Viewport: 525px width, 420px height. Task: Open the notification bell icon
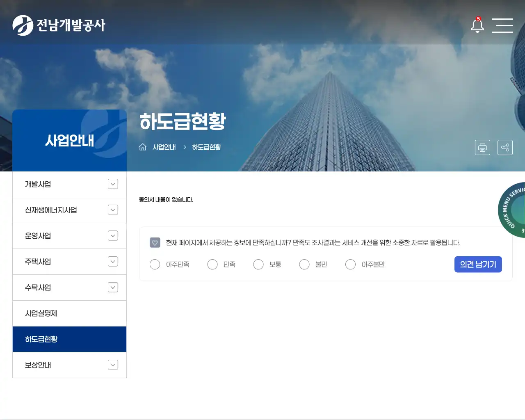tap(477, 25)
